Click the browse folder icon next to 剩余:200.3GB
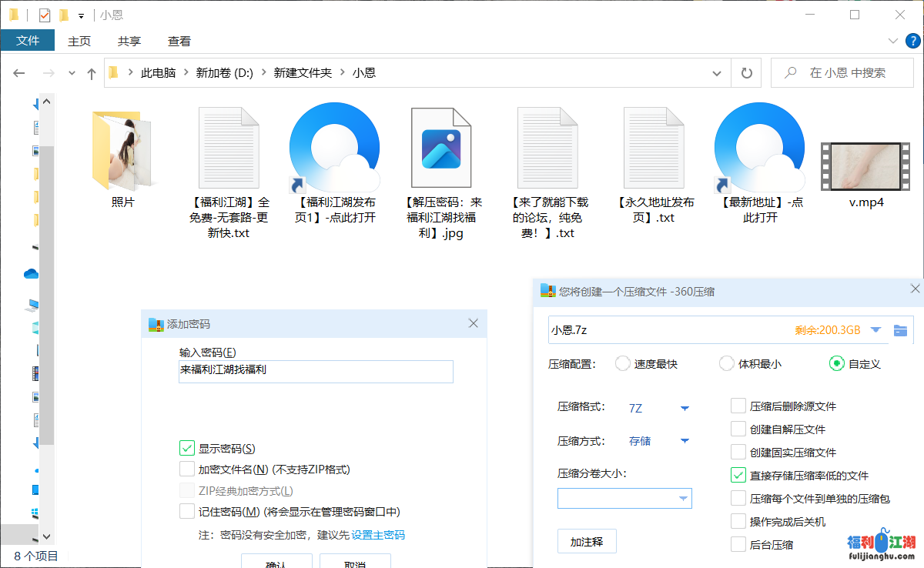 [x=901, y=329]
